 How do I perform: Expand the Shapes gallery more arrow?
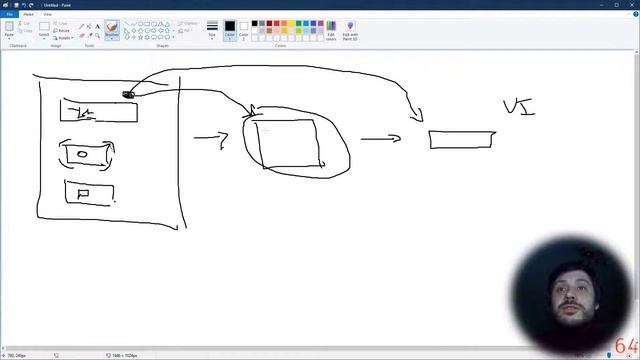[173, 37]
